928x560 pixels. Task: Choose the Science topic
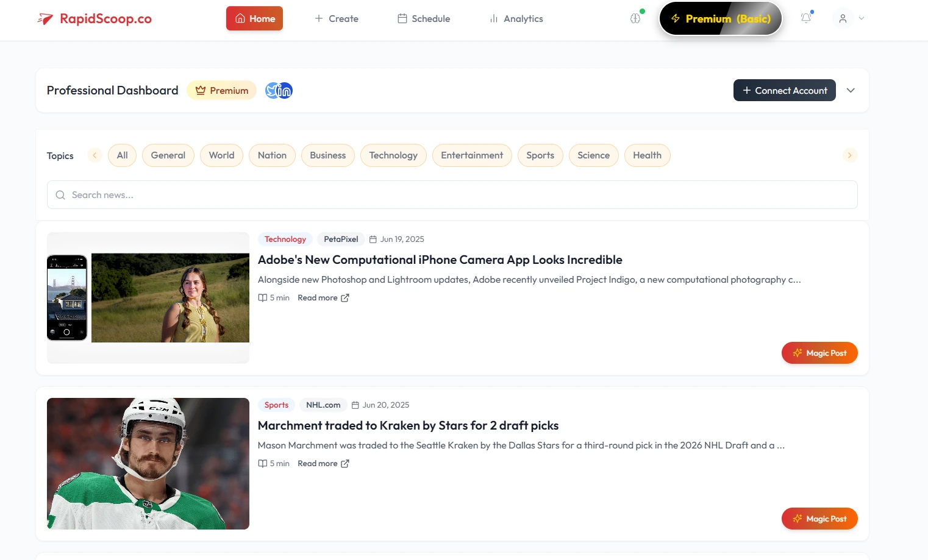[594, 155]
